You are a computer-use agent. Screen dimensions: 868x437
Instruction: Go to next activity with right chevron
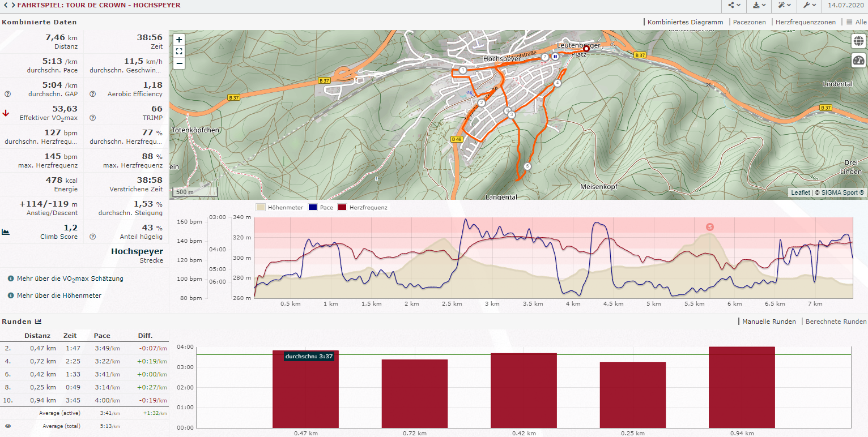[13, 5]
